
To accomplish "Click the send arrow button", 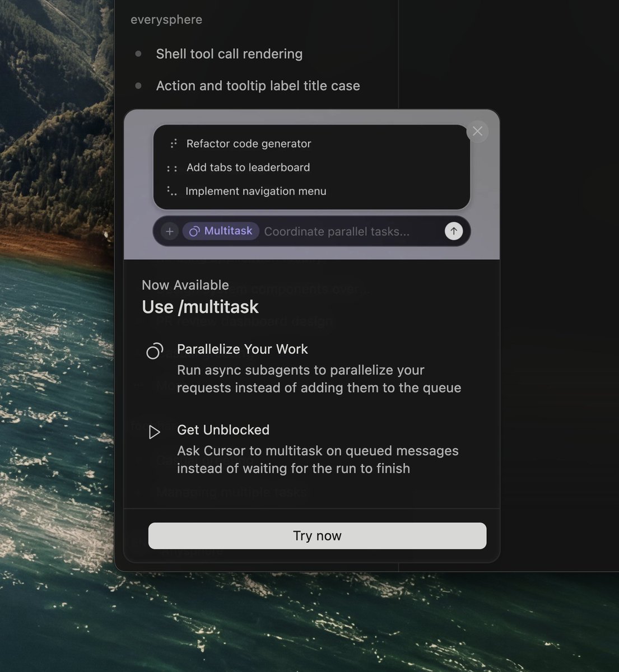I will tap(454, 231).
